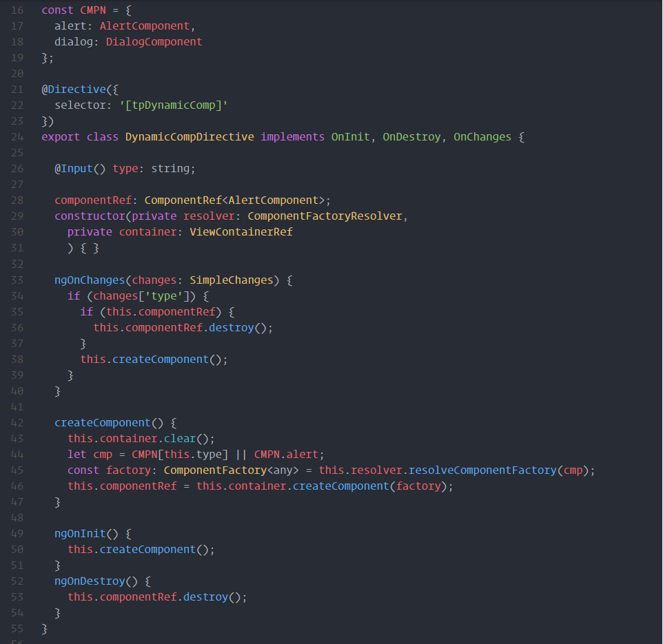Click ViewContainerRef type in constructor

tap(241, 232)
